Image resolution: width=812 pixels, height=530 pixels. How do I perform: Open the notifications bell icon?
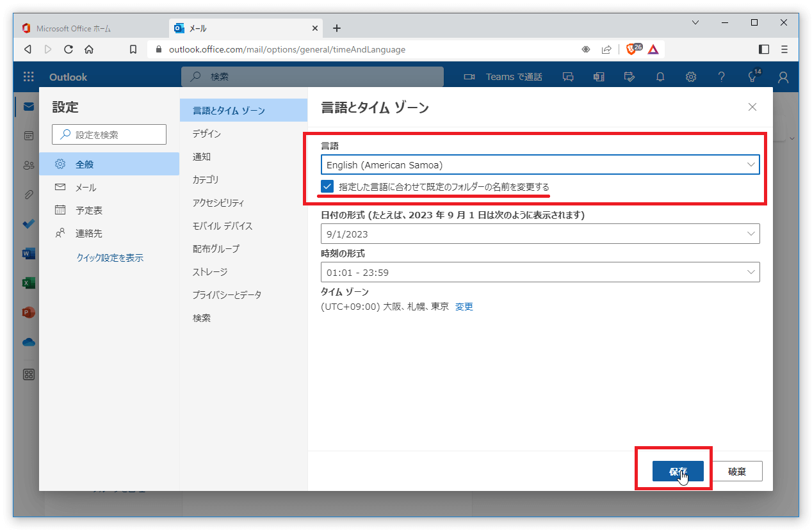660,77
